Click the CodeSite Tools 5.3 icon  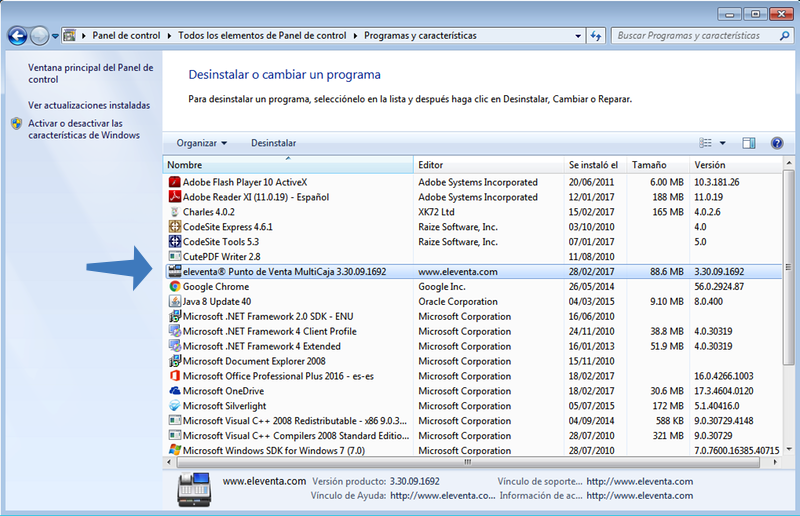coord(174,241)
